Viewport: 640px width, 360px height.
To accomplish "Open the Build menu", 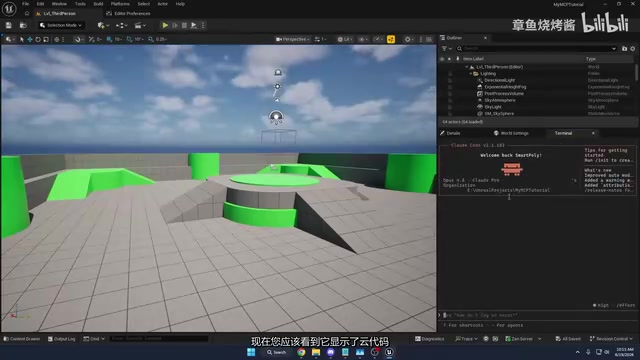I will 98,4.
